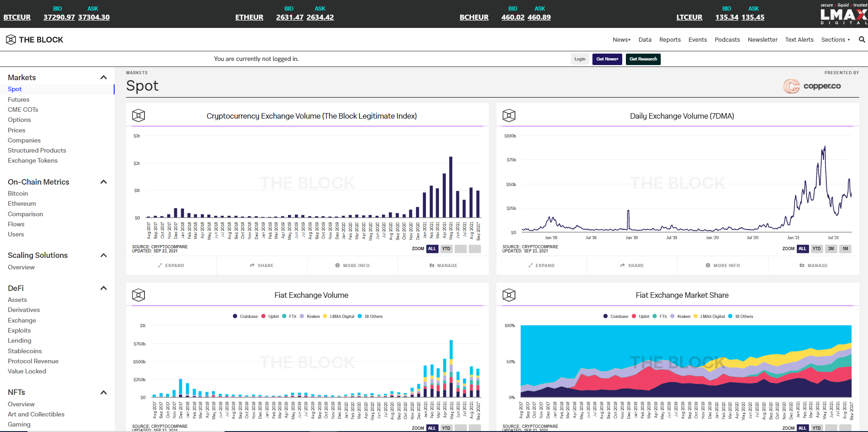The image size is (868, 432).
Task: Click the May 2021 peak volume bar
Action: (x=451, y=187)
